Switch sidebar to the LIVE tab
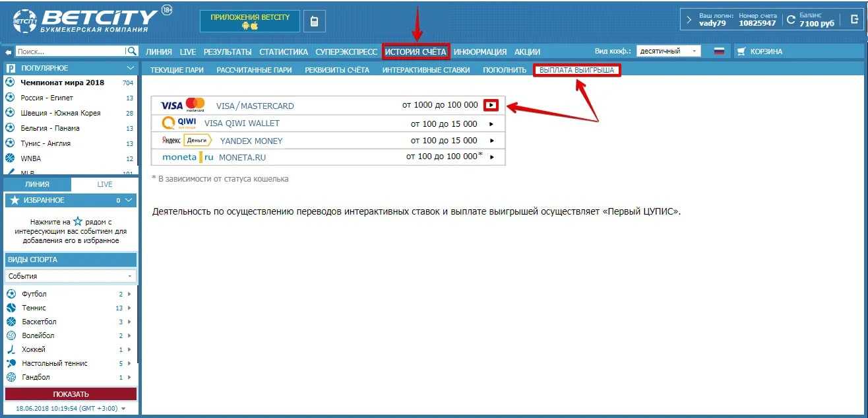Image resolution: width=868 pixels, height=418 pixels. 105,184
